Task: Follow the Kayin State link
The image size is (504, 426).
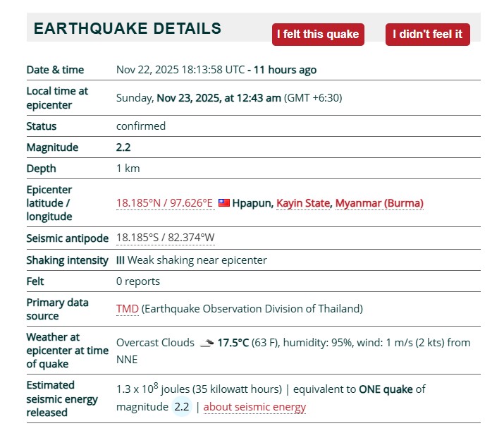Action: tap(302, 203)
